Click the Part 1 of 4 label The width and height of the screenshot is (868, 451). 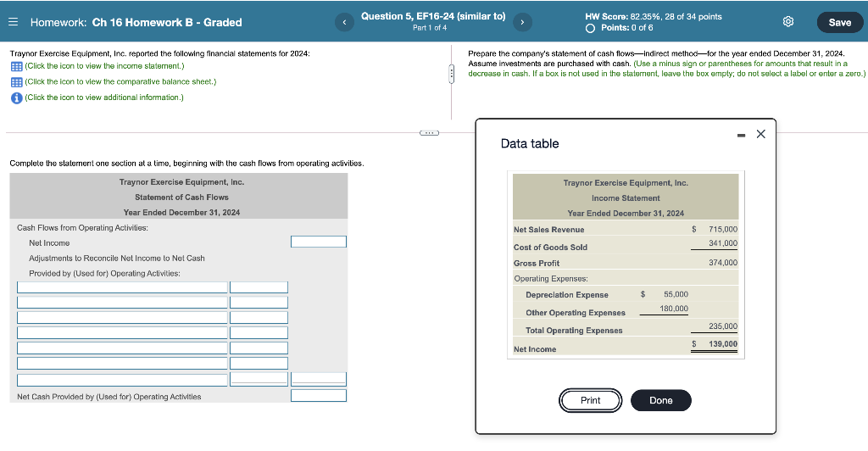(x=430, y=28)
